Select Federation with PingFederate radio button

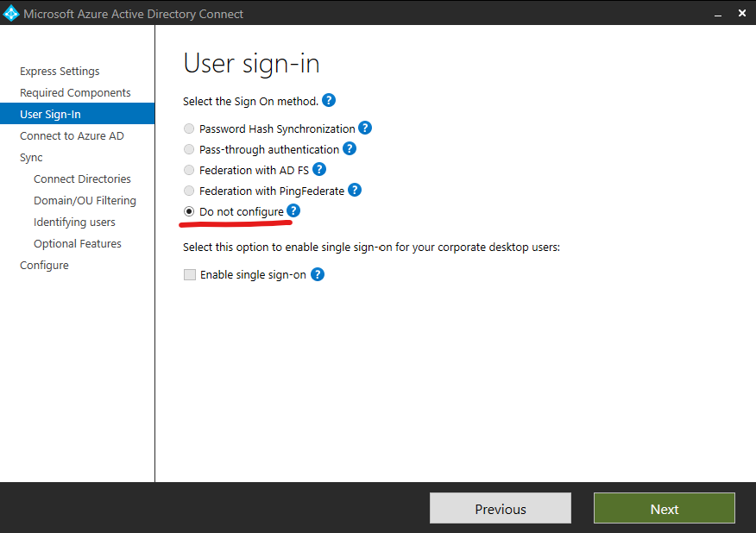pos(189,191)
